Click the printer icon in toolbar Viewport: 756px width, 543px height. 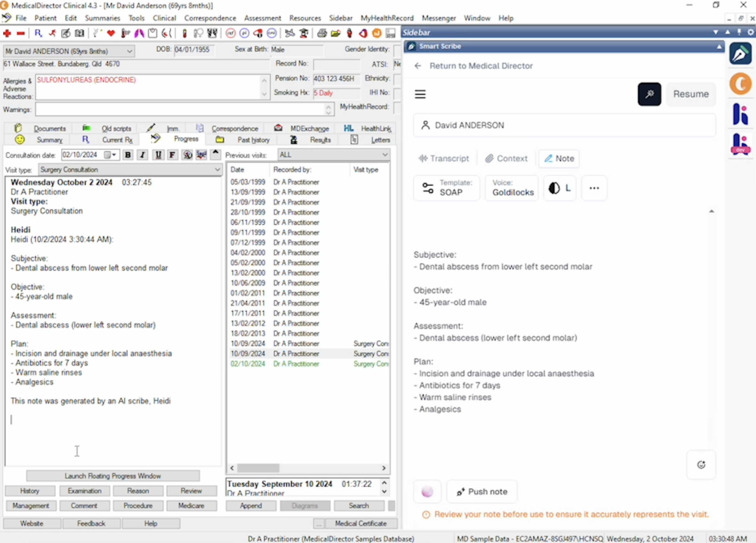(322, 33)
